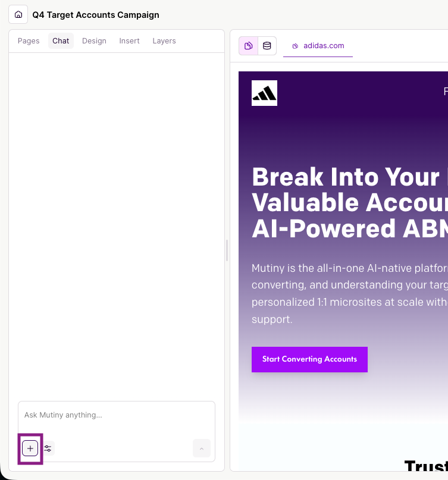Select the Chat tab
The image size is (448, 480).
point(61,41)
